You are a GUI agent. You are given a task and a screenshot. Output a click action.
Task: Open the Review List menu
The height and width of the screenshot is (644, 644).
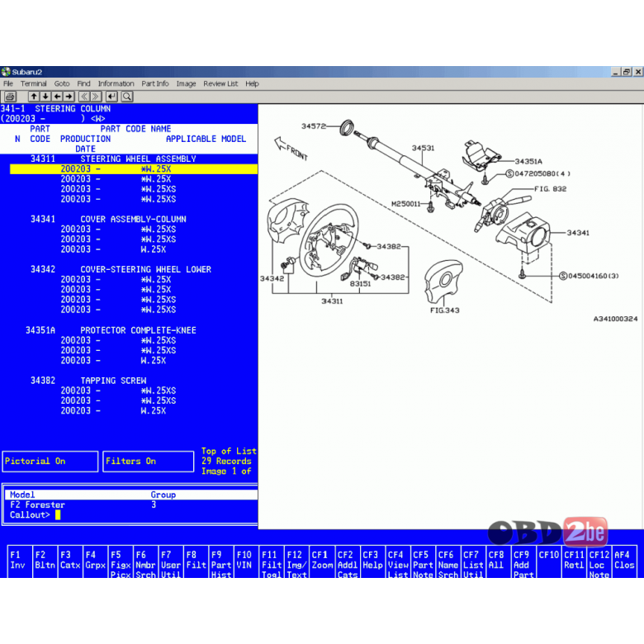[x=220, y=83]
